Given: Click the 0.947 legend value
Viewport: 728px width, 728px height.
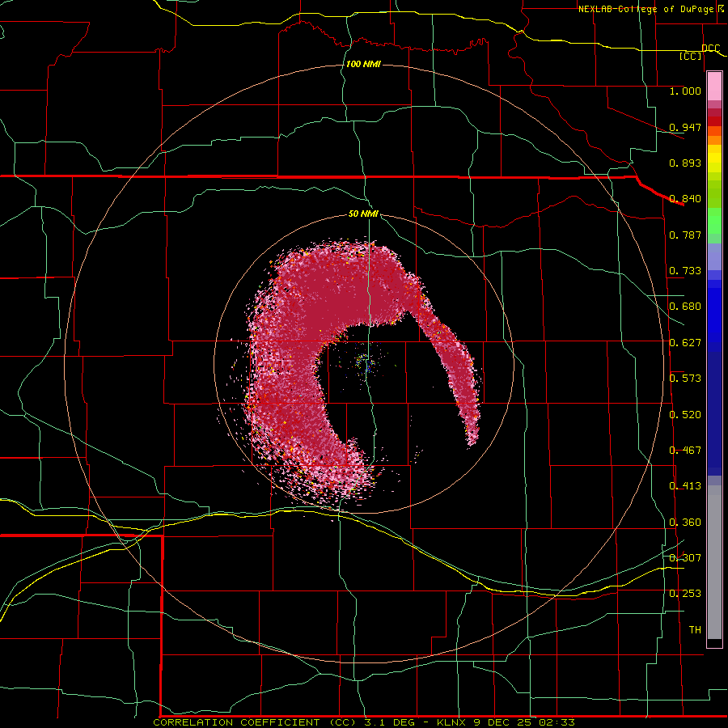Looking at the screenshot, I should pos(685,127).
